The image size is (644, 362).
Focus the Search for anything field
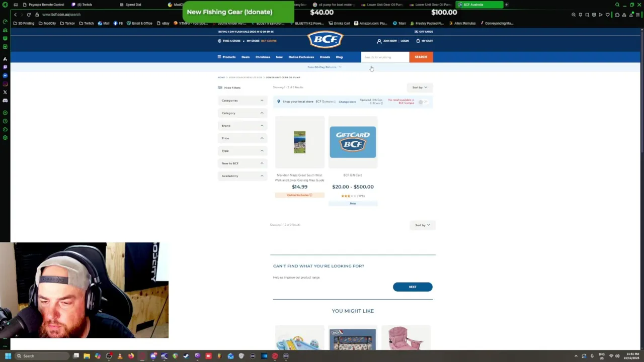(385, 57)
